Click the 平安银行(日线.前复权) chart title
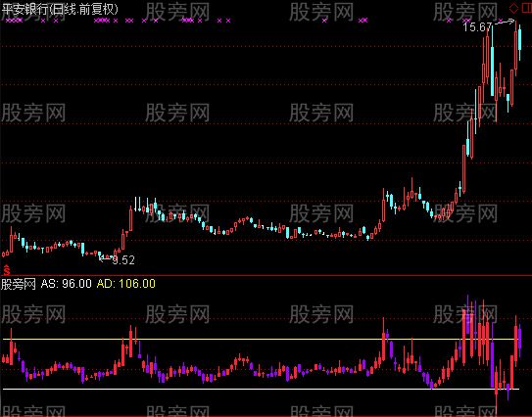This screenshot has width=532, height=417. [60, 9]
